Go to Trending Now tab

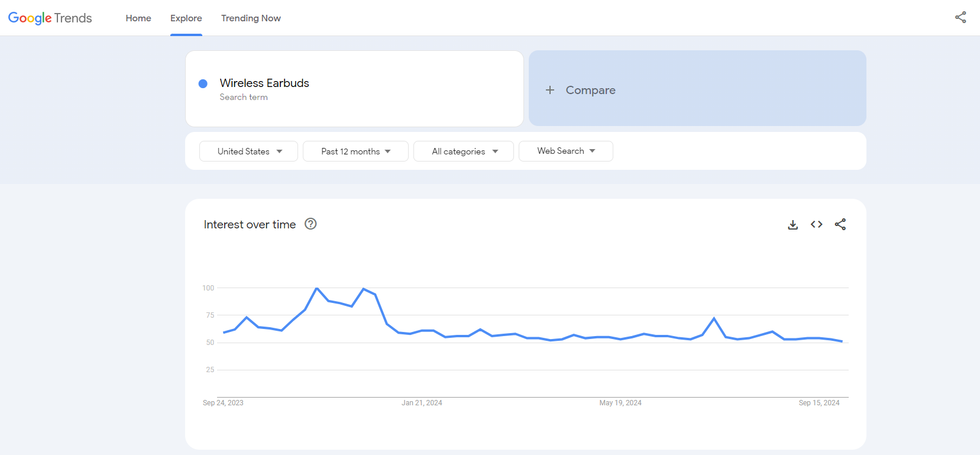point(251,18)
